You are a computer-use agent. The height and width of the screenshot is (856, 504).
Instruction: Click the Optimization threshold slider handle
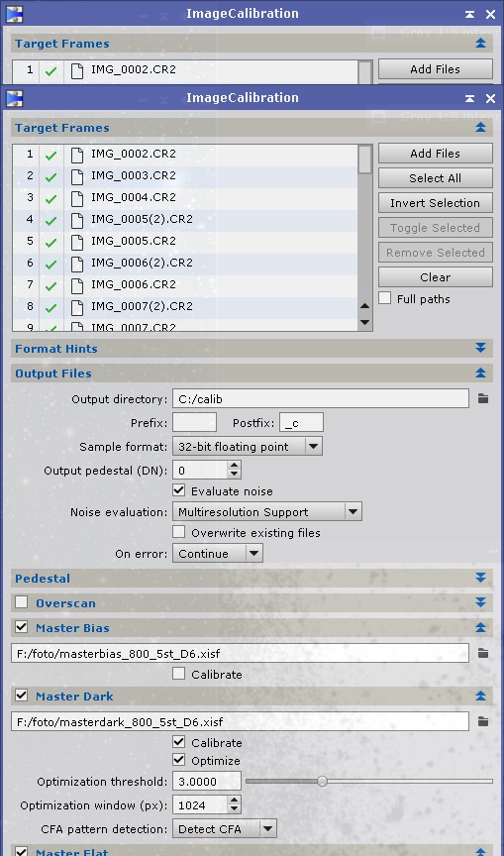coord(323,782)
